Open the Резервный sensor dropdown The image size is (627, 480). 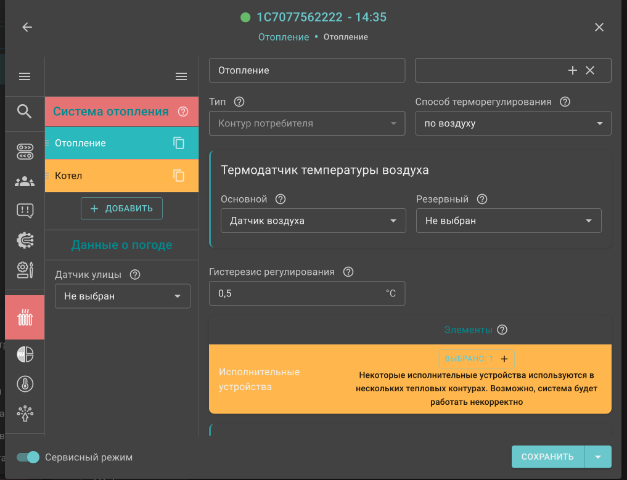[x=508, y=220]
